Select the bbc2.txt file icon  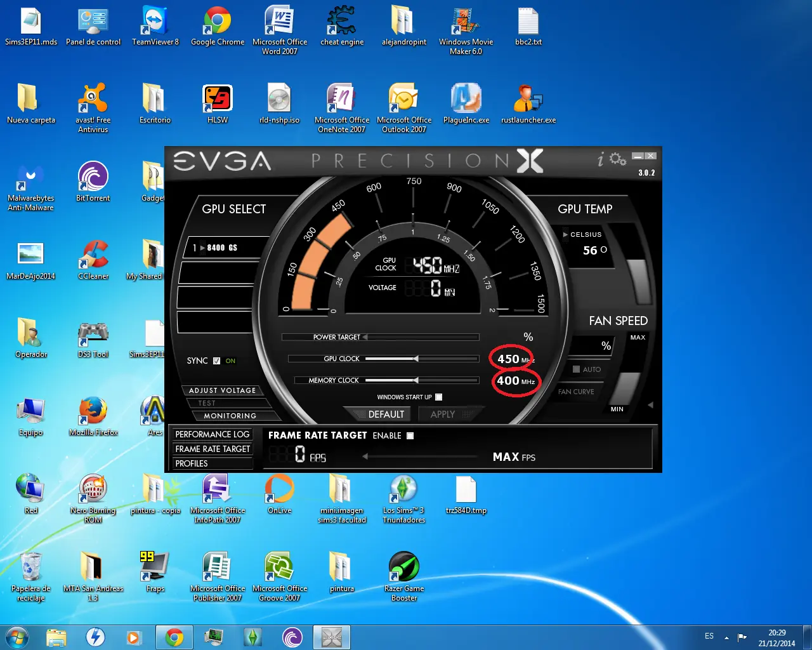coord(528,27)
